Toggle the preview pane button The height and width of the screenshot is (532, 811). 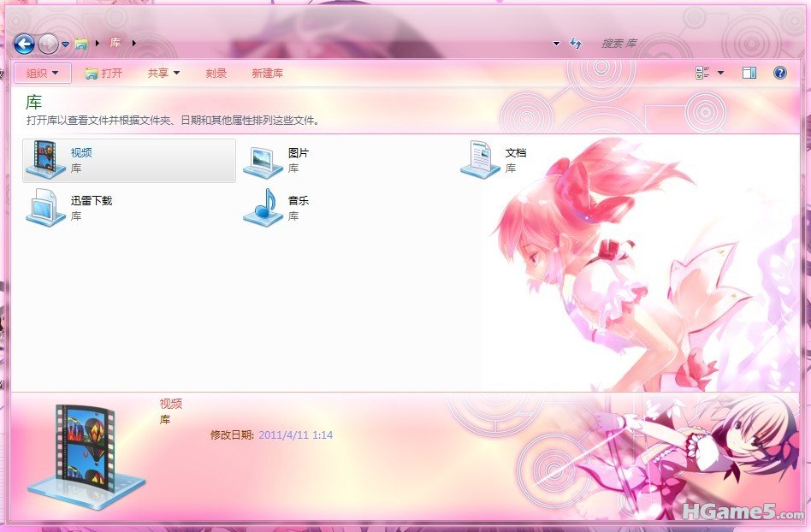[x=749, y=73]
